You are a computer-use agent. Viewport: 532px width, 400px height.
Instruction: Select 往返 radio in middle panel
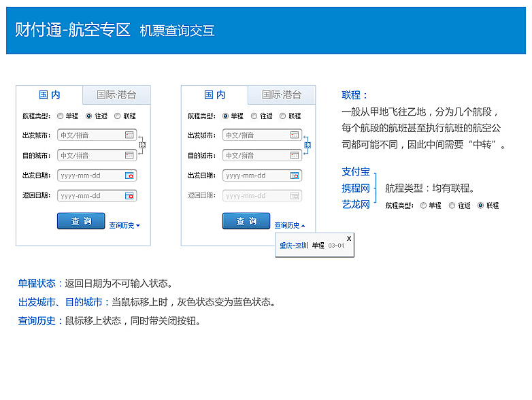[254, 116]
